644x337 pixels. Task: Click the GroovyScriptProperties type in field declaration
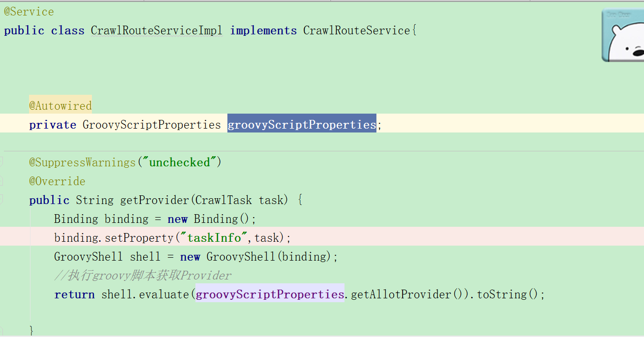click(151, 125)
